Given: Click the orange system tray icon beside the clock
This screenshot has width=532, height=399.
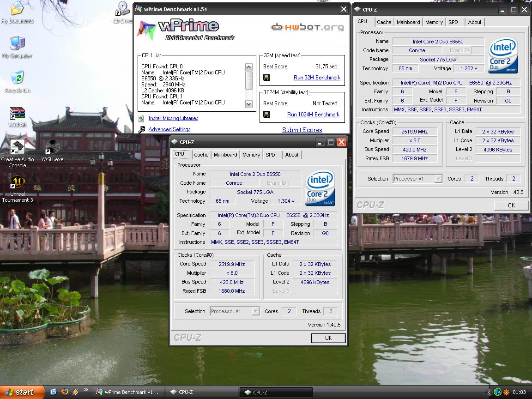Looking at the screenshot, I should point(506,392).
